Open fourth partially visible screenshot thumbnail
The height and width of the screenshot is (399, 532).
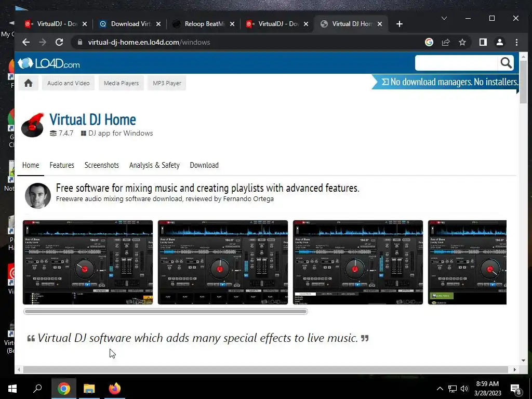(x=467, y=262)
